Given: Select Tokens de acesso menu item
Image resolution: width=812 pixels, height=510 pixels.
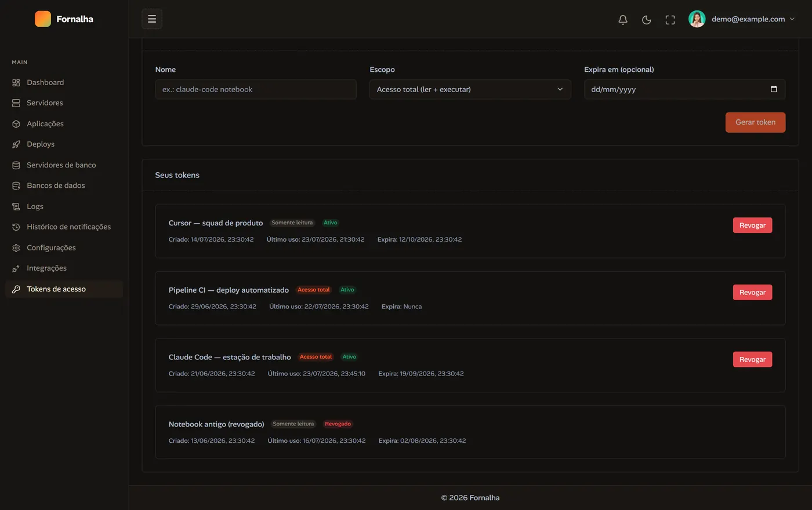Looking at the screenshot, I should click(64, 289).
